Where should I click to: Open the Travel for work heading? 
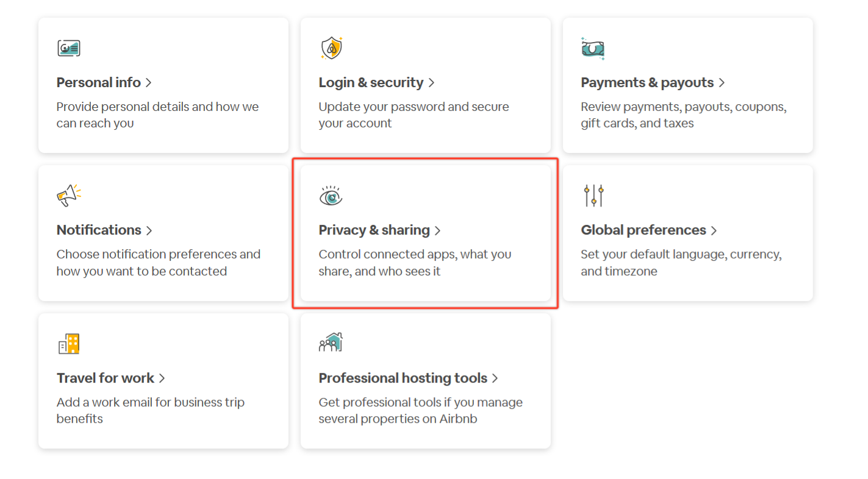(x=105, y=378)
